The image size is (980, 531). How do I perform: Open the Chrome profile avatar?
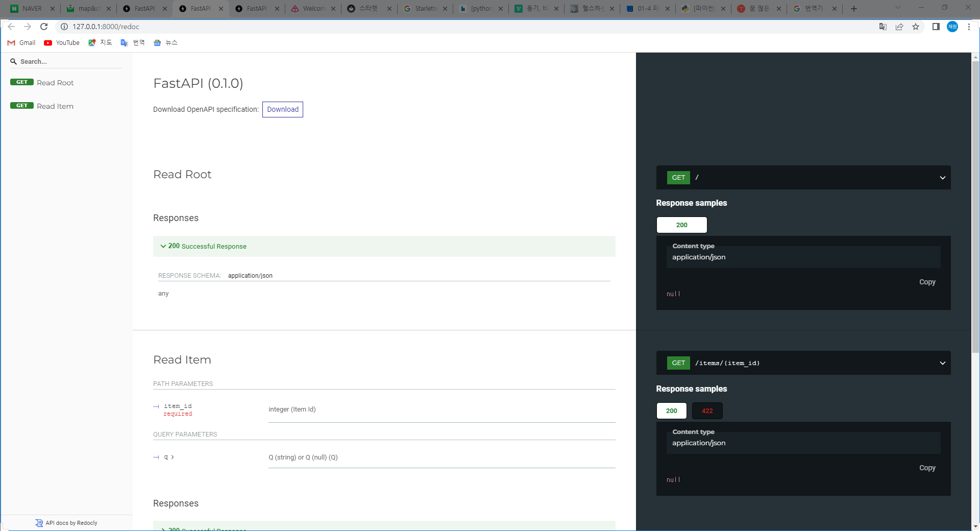952,27
